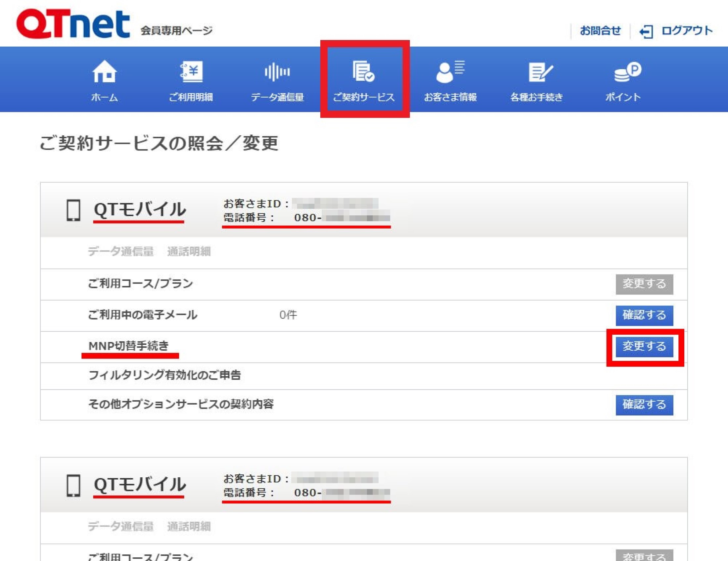Click the ログアウト link text
728x561 pixels.
687,31
